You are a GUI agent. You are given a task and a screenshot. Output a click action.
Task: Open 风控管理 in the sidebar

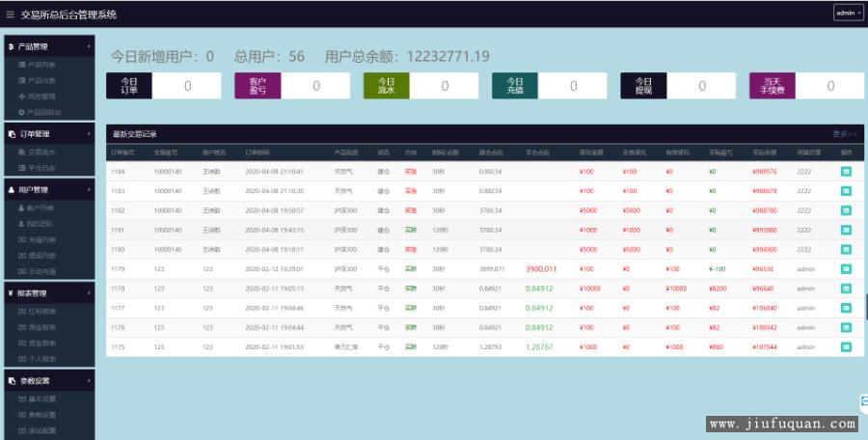point(37,96)
